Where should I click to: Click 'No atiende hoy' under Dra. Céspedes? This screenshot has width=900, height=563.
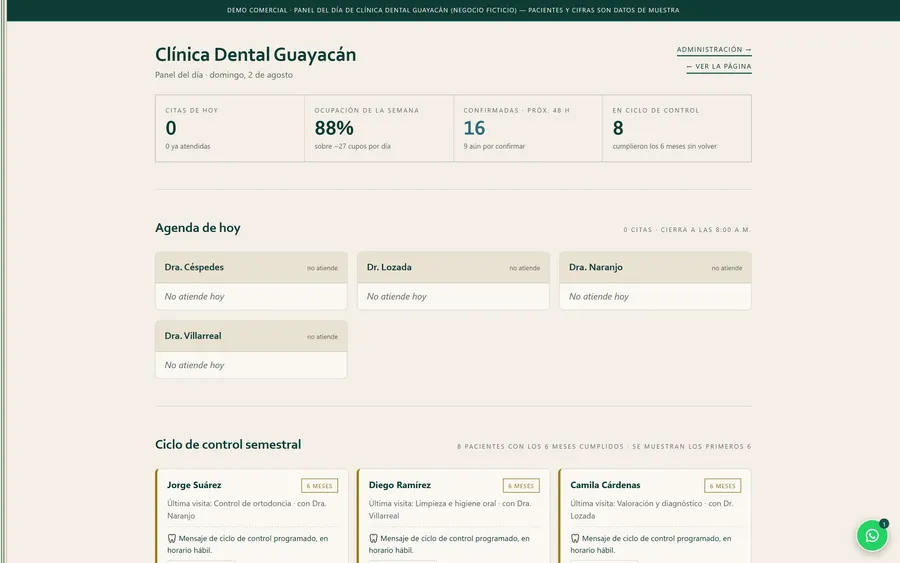195,297
